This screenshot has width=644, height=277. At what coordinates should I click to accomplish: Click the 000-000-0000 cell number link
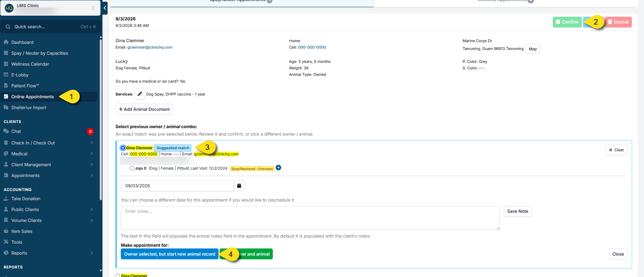coord(312,47)
